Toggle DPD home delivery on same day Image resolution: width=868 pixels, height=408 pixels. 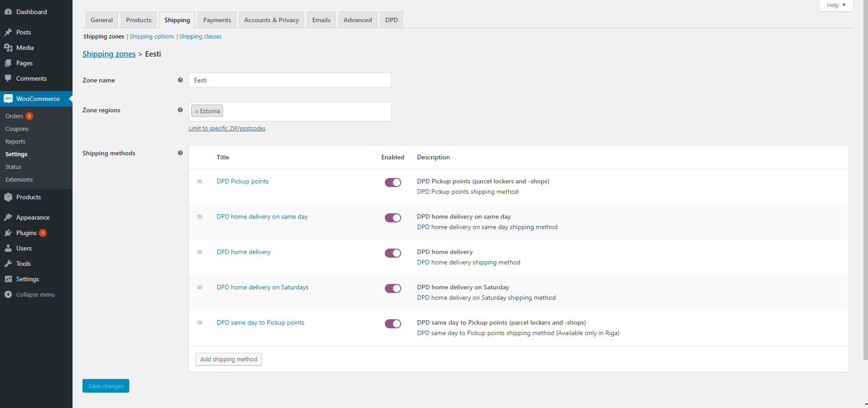[393, 218]
